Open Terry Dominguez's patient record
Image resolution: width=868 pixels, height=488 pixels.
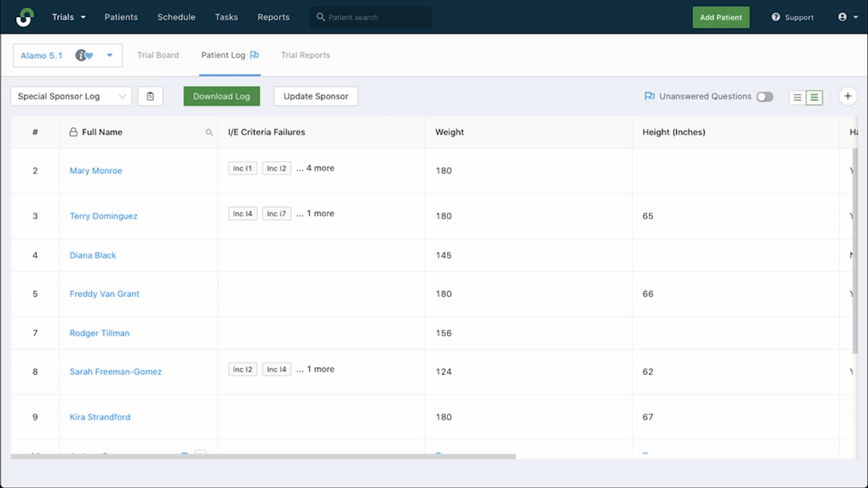point(103,216)
